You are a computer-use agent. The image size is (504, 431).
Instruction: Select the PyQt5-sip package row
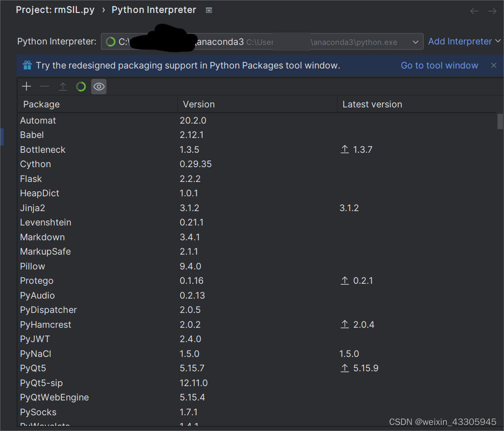pos(257,383)
